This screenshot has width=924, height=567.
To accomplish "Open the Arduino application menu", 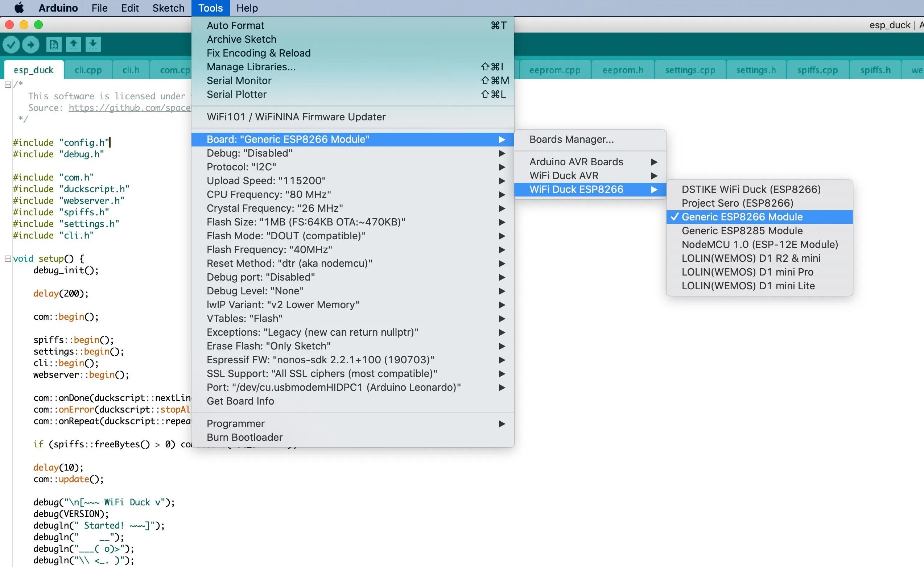I will click(58, 8).
